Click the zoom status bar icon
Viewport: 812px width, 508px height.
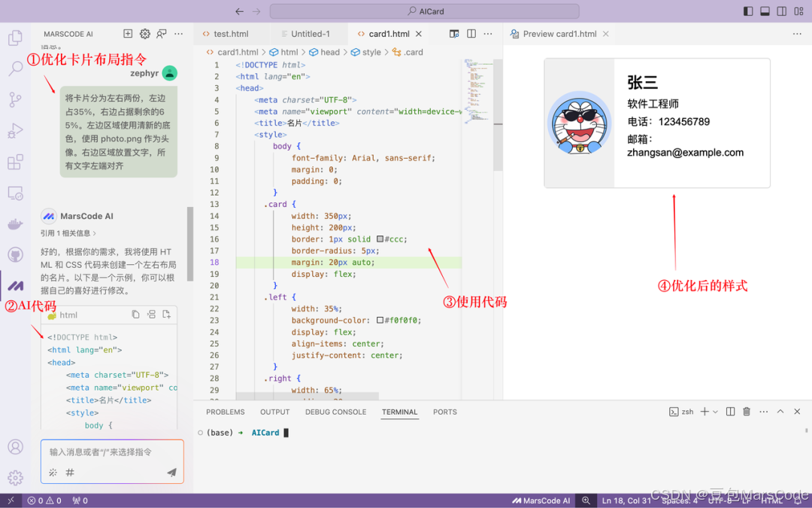[x=586, y=500]
